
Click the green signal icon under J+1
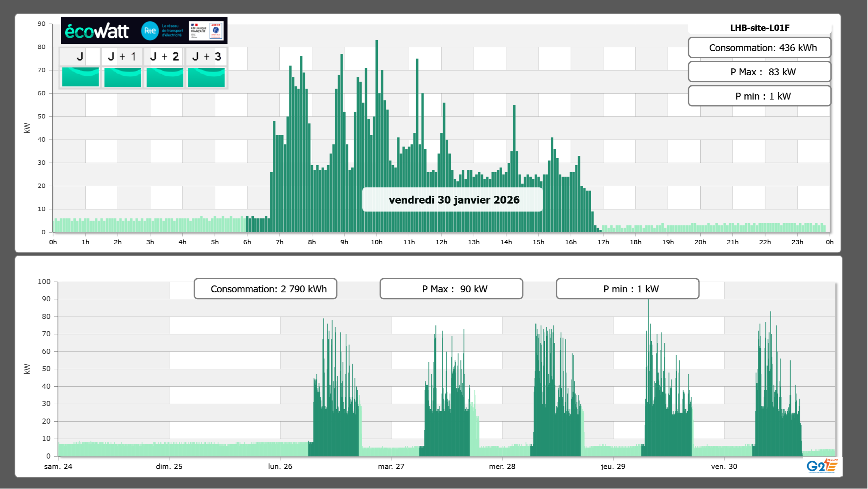pos(122,77)
